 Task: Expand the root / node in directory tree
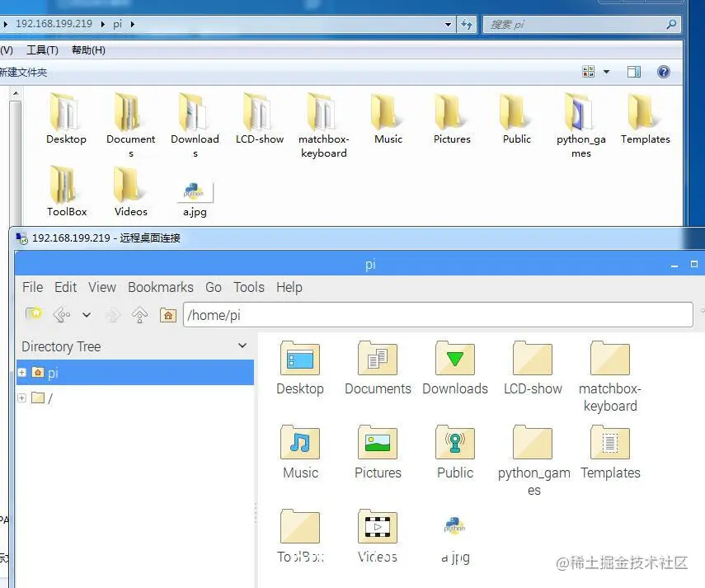pos(21,397)
